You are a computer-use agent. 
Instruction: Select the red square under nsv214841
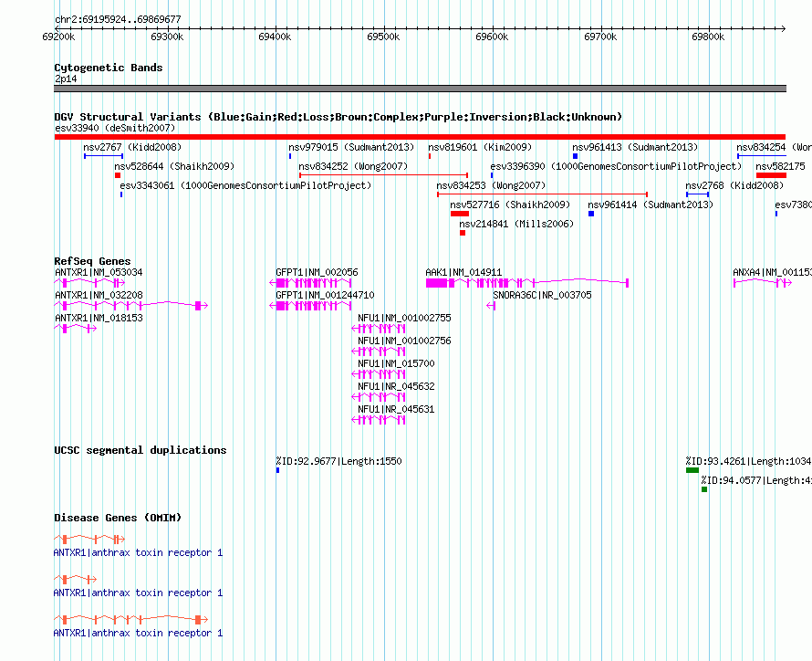pyautogui.click(x=463, y=233)
